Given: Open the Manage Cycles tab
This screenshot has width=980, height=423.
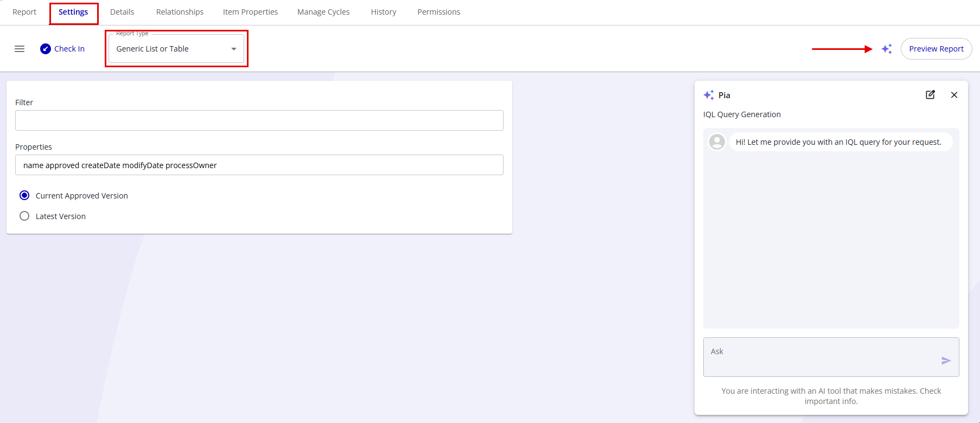Looking at the screenshot, I should (323, 12).
